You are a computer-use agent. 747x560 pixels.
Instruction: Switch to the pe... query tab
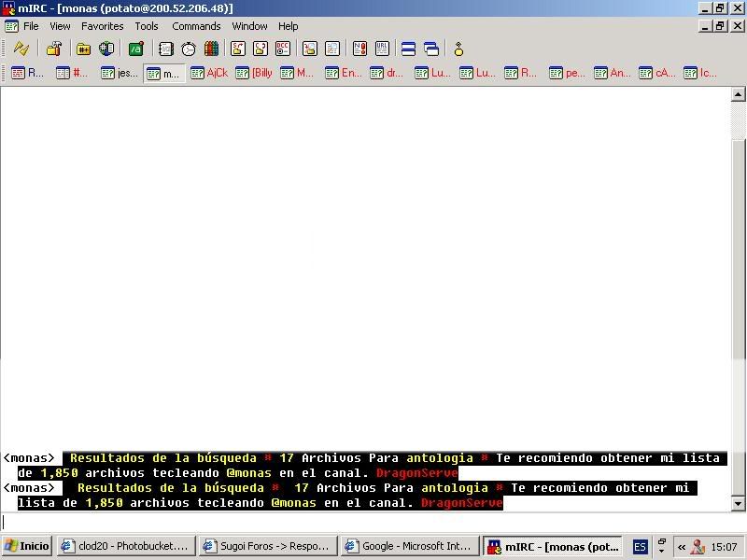point(567,73)
